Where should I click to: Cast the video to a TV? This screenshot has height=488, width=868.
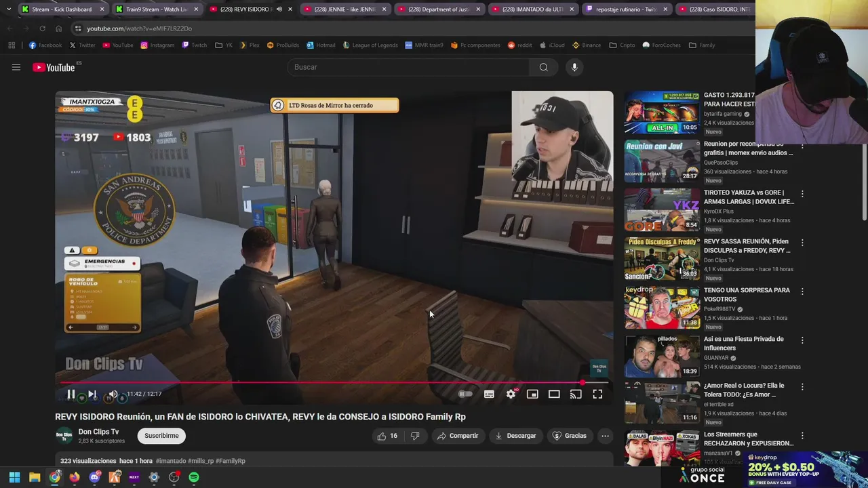[x=576, y=394]
